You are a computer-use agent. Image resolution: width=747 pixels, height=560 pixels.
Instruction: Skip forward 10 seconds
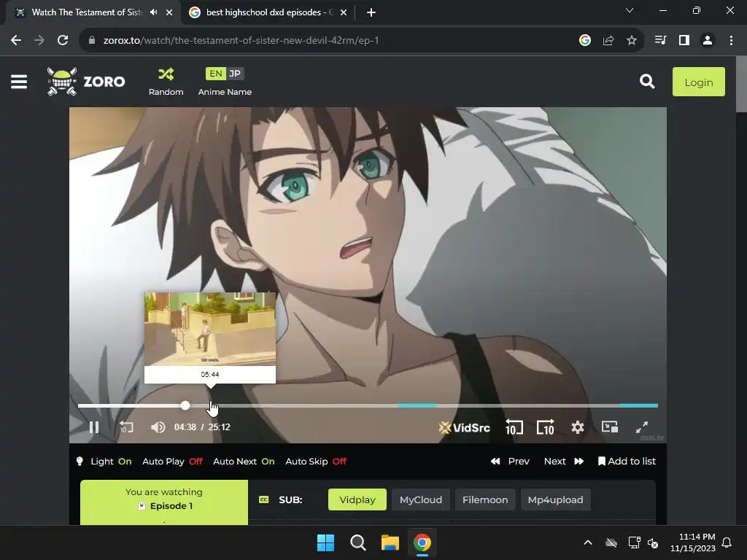tap(546, 427)
